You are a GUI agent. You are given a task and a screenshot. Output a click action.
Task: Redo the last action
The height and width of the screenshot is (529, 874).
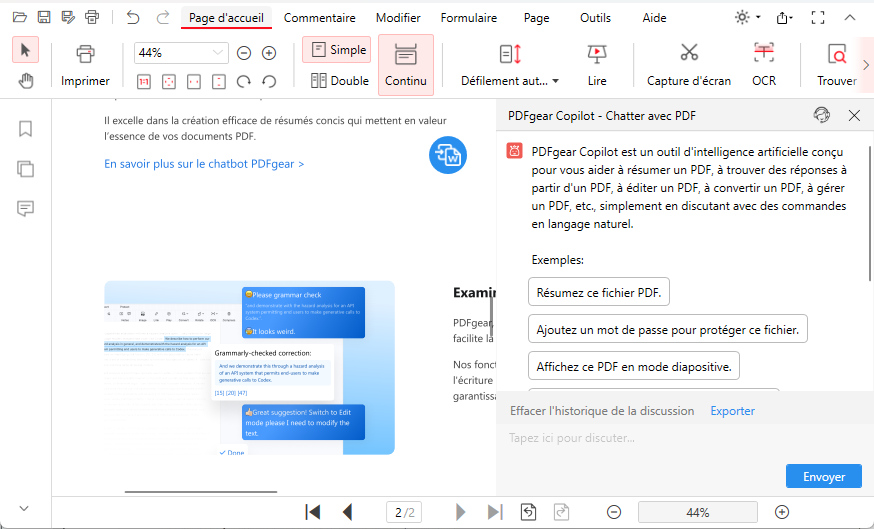click(x=163, y=17)
